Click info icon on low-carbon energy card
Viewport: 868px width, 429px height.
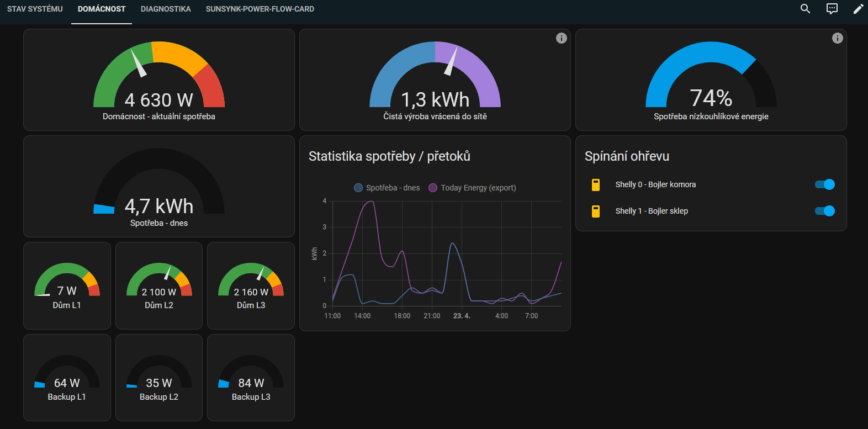[837, 38]
